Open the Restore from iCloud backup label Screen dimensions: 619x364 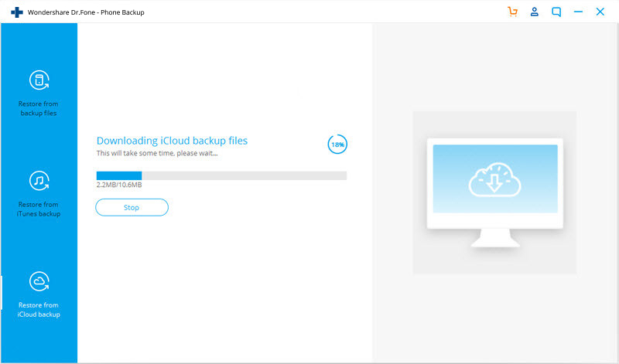point(38,310)
